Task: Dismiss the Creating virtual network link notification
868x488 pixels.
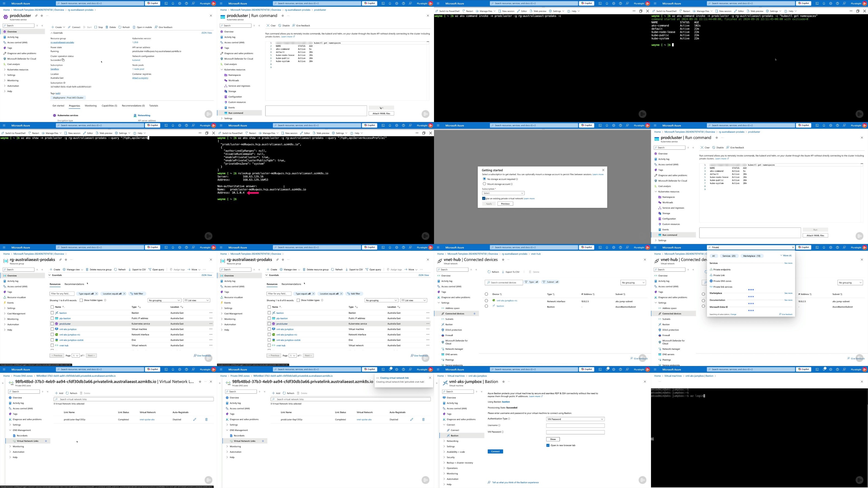Action: tap(430, 378)
